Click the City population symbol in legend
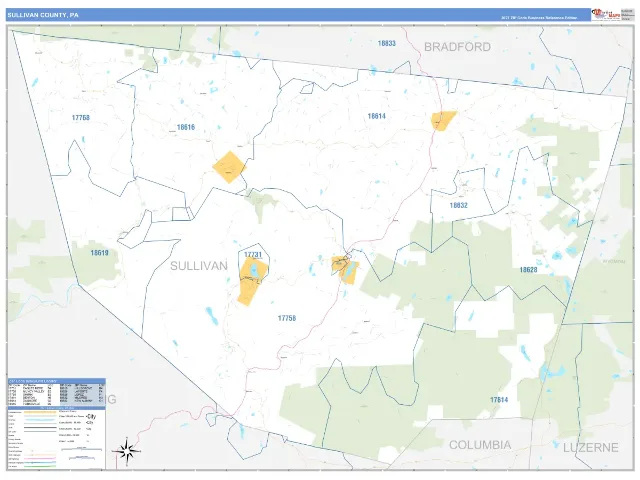The width and height of the screenshot is (640, 480). pyautogui.click(x=91, y=417)
